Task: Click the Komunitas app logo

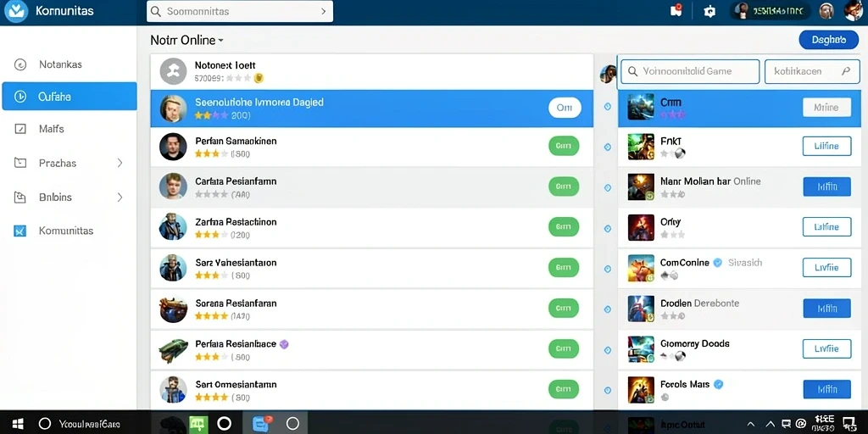Action: (x=16, y=11)
